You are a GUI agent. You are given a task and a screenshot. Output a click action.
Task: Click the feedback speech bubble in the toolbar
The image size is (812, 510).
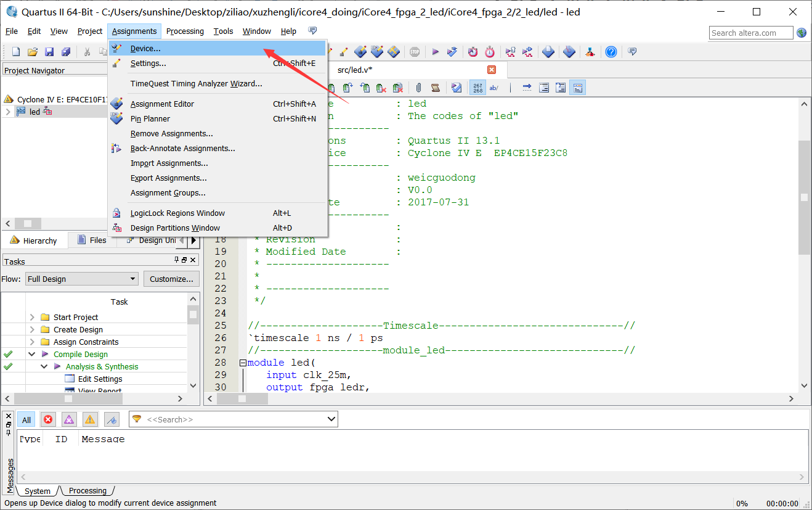tap(632, 52)
